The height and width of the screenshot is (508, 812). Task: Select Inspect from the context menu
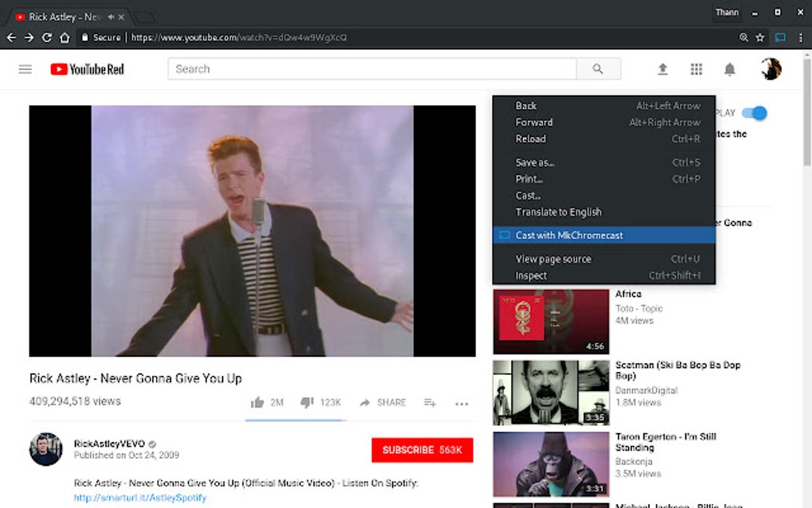point(532,275)
